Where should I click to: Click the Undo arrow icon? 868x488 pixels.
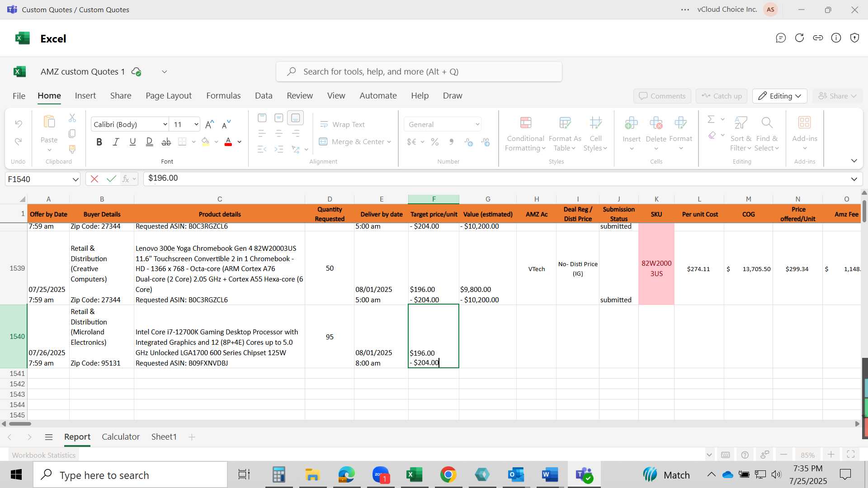(x=19, y=123)
